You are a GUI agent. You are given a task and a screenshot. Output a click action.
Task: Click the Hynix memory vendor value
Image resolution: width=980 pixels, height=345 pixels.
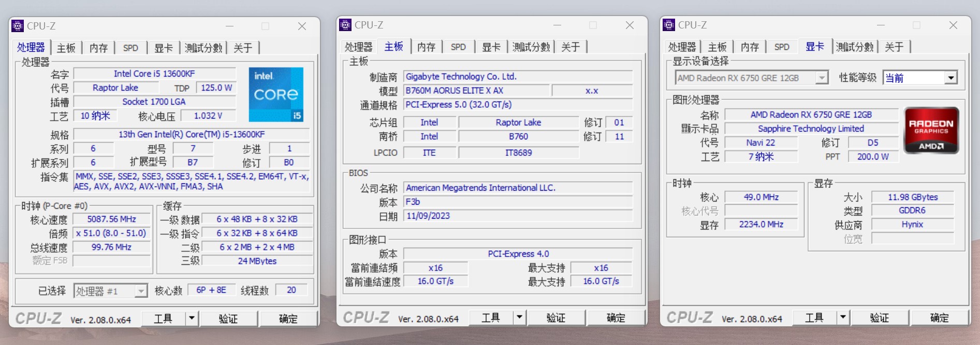tap(913, 224)
